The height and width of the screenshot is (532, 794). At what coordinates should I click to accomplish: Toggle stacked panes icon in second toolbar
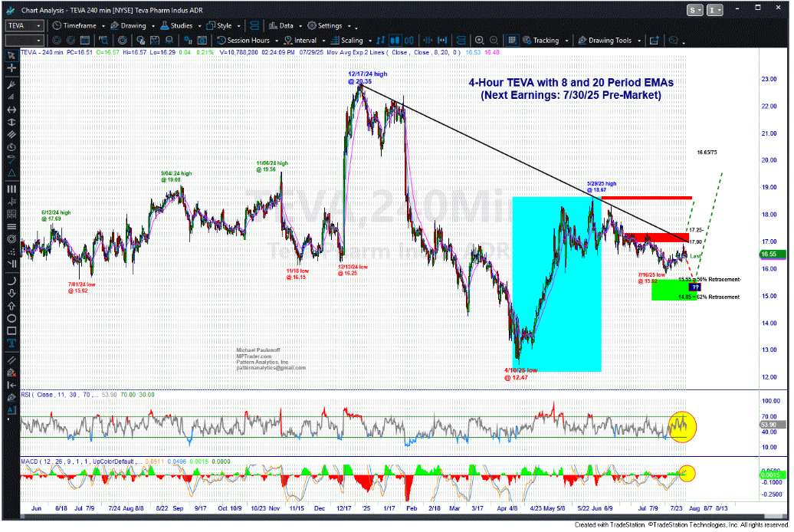tap(461, 41)
